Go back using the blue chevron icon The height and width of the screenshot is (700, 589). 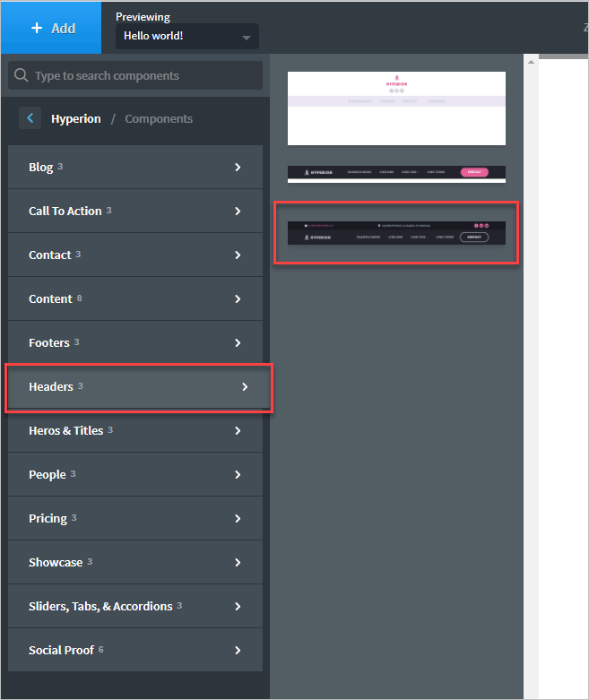pyautogui.click(x=30, y=118)
